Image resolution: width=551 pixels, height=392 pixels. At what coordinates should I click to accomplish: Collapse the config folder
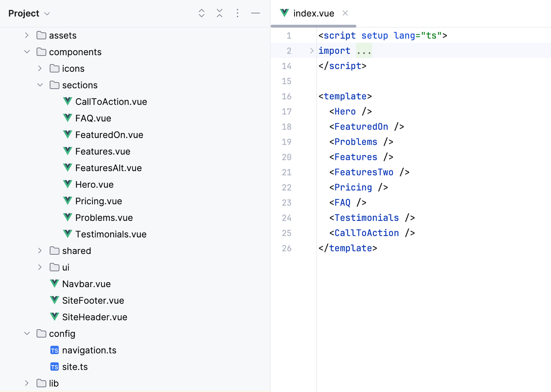(27, 334)
